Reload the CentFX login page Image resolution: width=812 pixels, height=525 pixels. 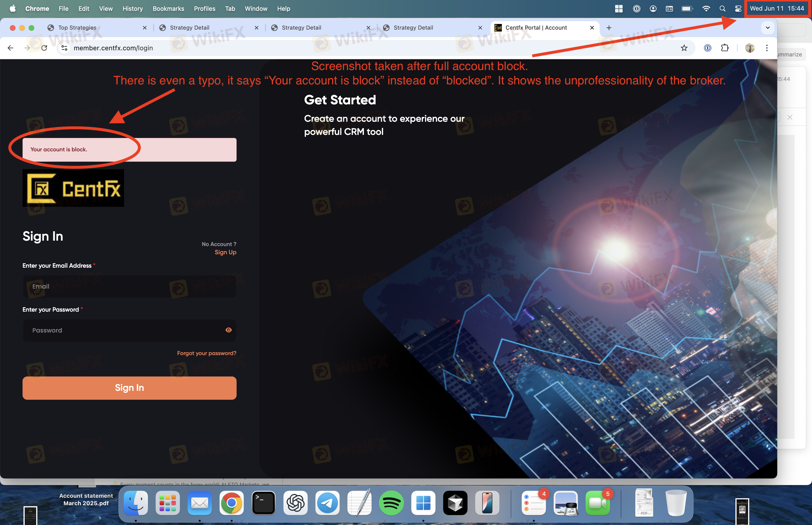44,48
